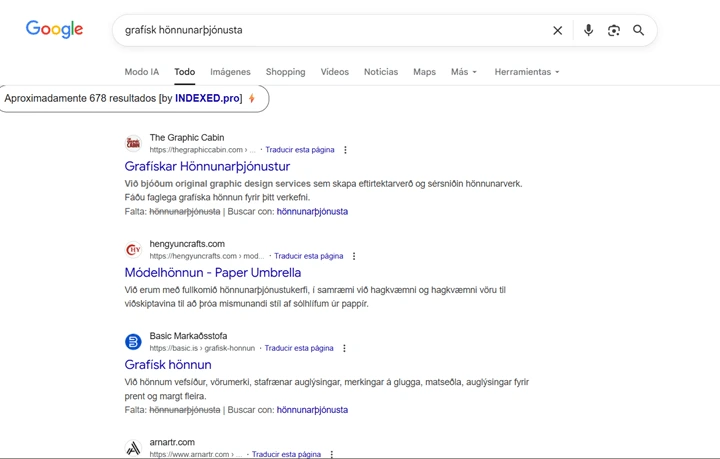The image size is (720, 459).
Task: Search with hönnunarþjónusta under Basic Markaðsstofa result
Action: (x=312, y=410)
